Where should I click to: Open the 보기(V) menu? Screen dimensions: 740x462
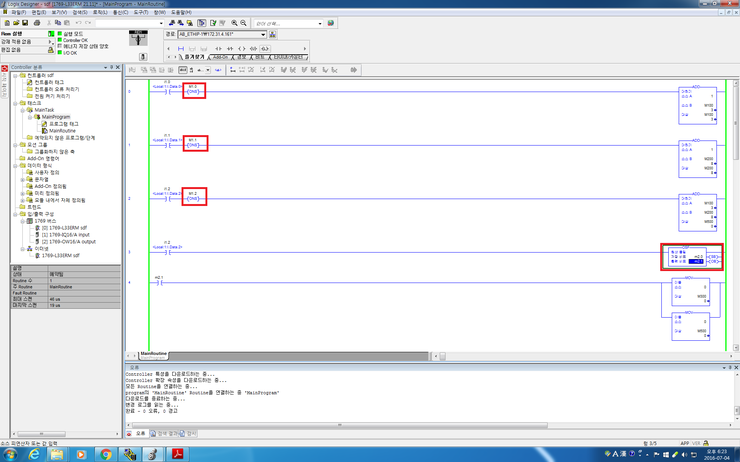tap(59, 12)
